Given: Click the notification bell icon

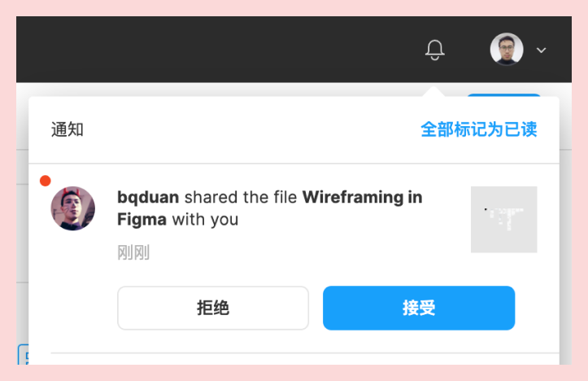Looking at the screenshot, I should click(435, 50).
